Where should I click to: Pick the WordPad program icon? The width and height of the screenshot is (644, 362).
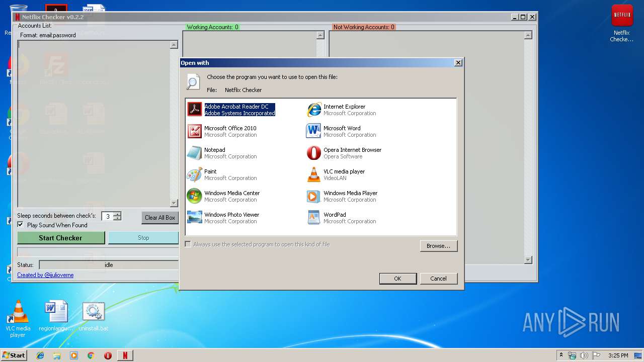[314, 218]
